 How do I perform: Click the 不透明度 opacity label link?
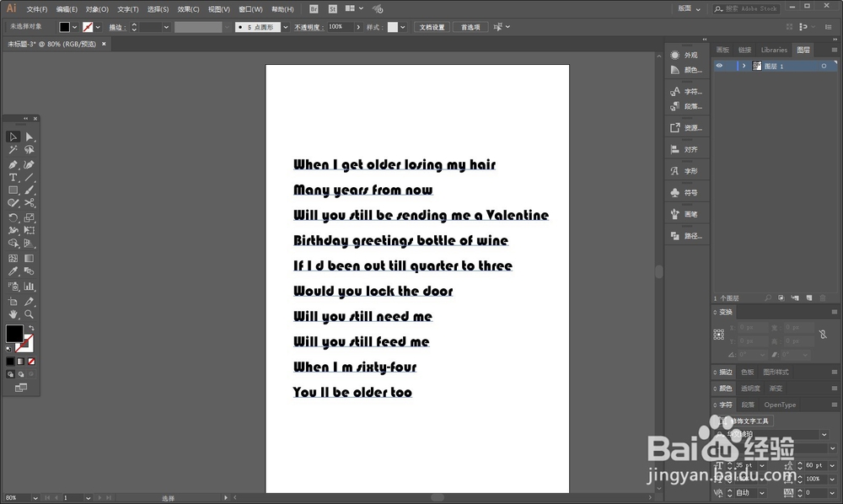309,27
